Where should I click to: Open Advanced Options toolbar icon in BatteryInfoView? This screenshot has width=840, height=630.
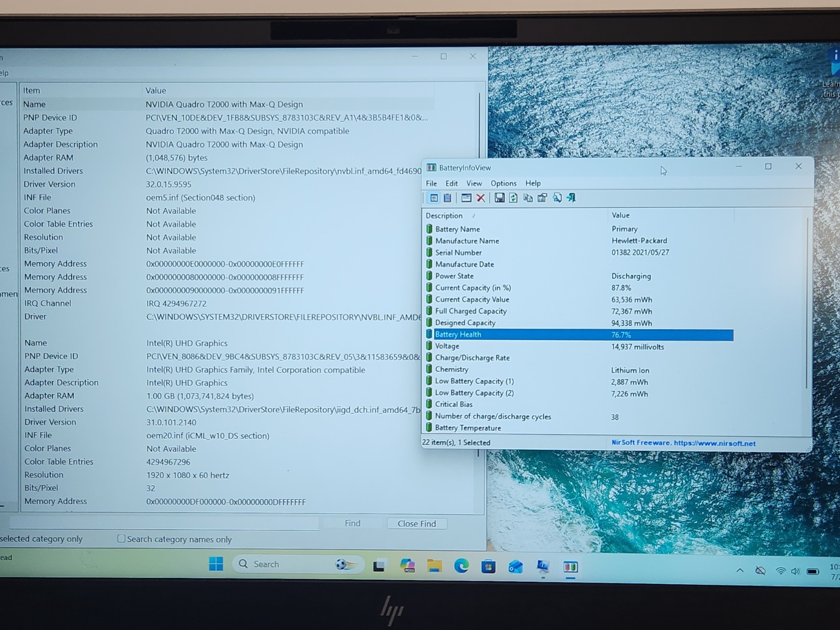542,198
